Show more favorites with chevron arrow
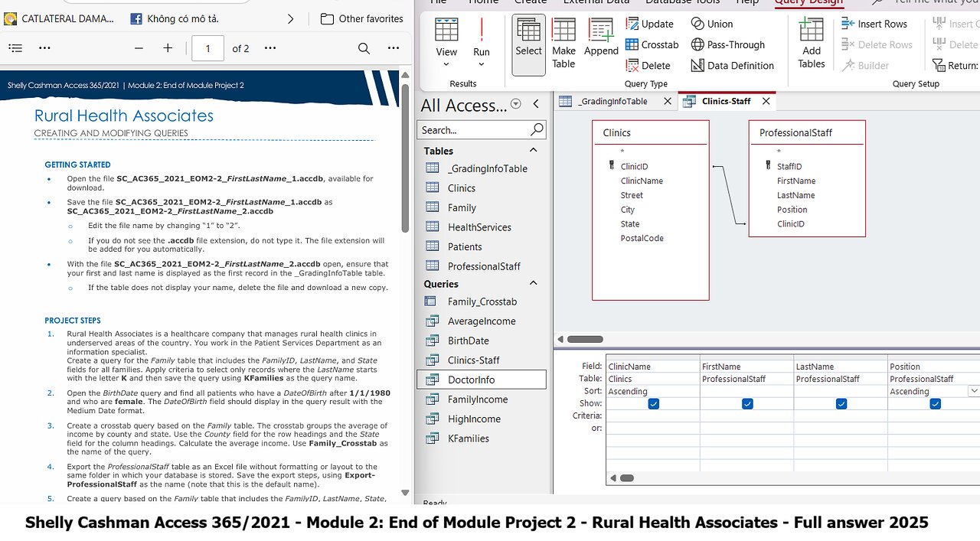Viewport: 980px width, 541px height. click(290, 18)
